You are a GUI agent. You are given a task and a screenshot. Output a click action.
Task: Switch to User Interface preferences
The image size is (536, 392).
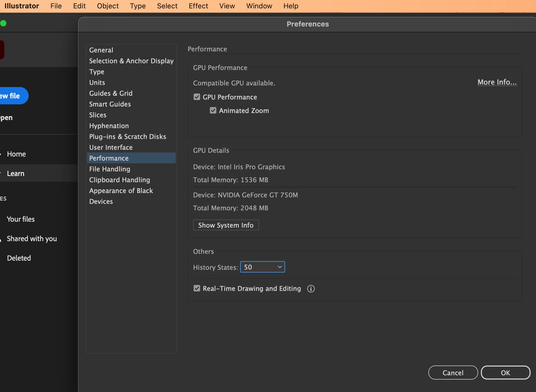click(x=111, y=147)
